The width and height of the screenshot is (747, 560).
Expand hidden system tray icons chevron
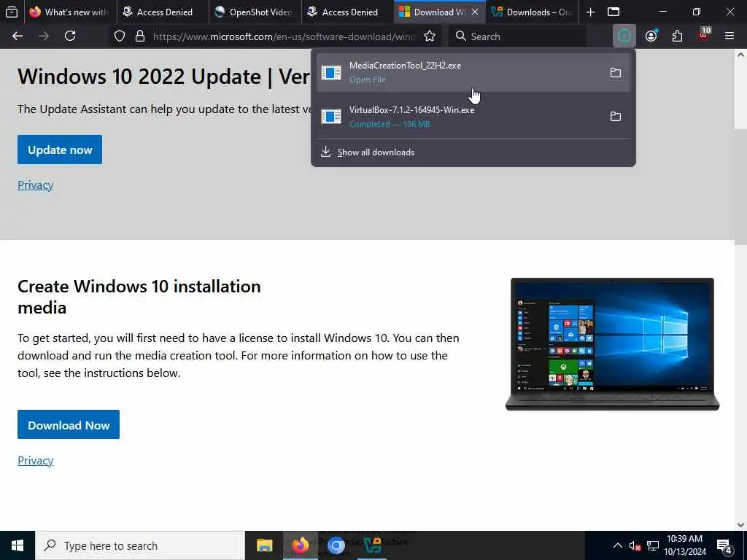click(x=617, y=545)
